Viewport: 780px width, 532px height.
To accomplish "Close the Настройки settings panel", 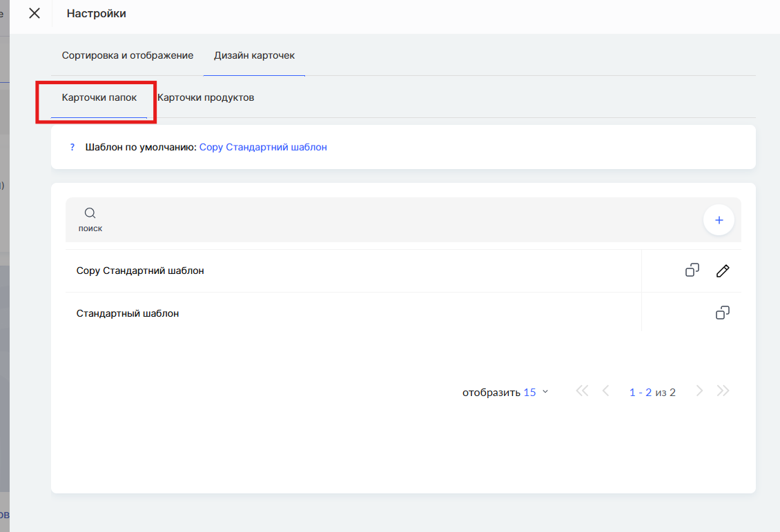I will tap(35, 13).
